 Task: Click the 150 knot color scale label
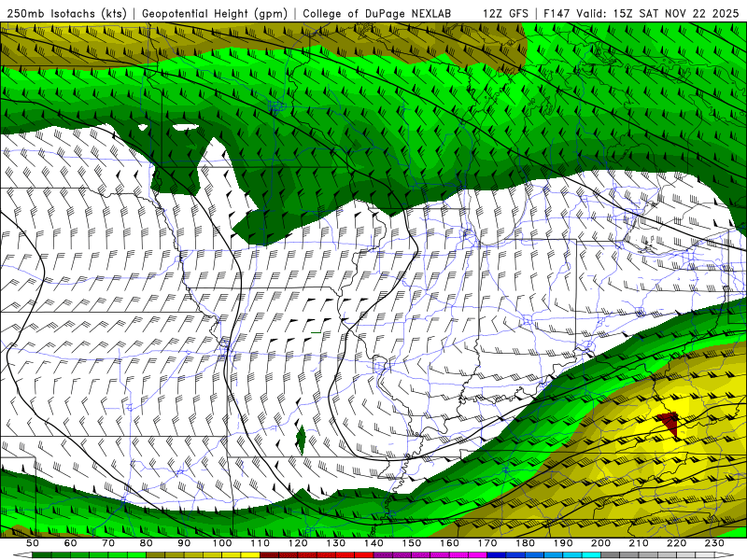(x=412, y=543)
